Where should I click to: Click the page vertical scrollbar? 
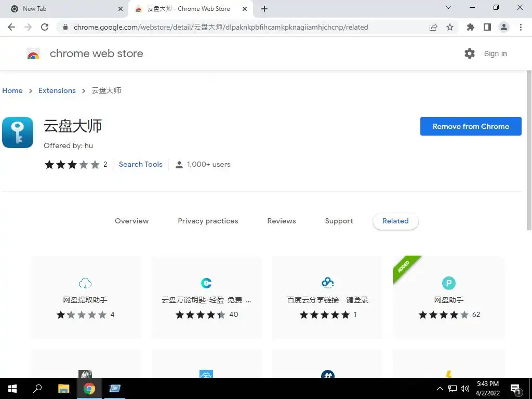click(x=529, y=151)
